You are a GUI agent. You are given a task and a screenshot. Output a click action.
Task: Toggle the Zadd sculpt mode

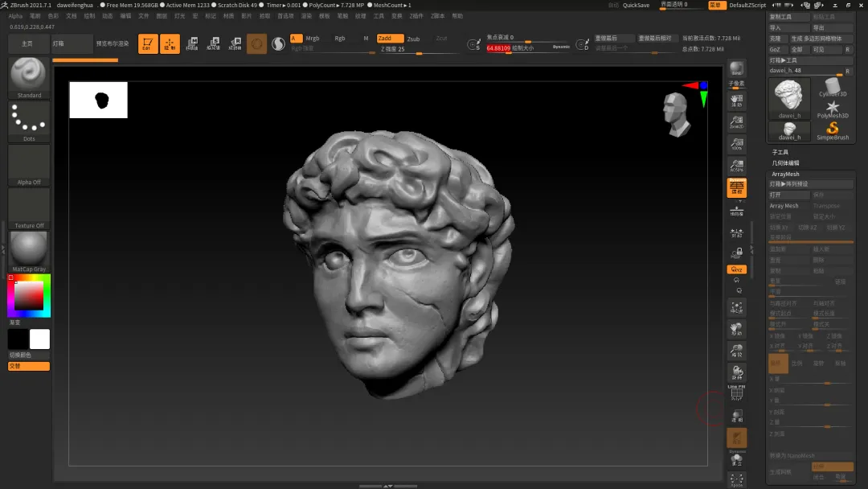click(x=389, y=39)
